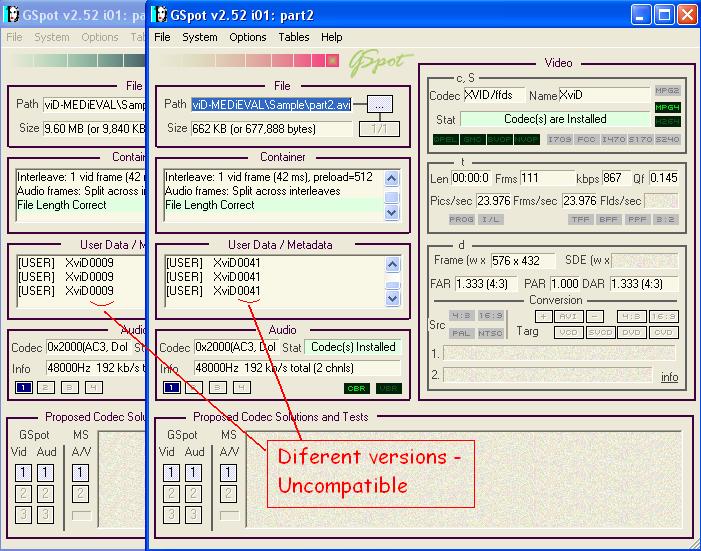The width and height of the screenshot is (701, 551).
Task: Click the NVOP feature indicator
Action: (526, 140)
